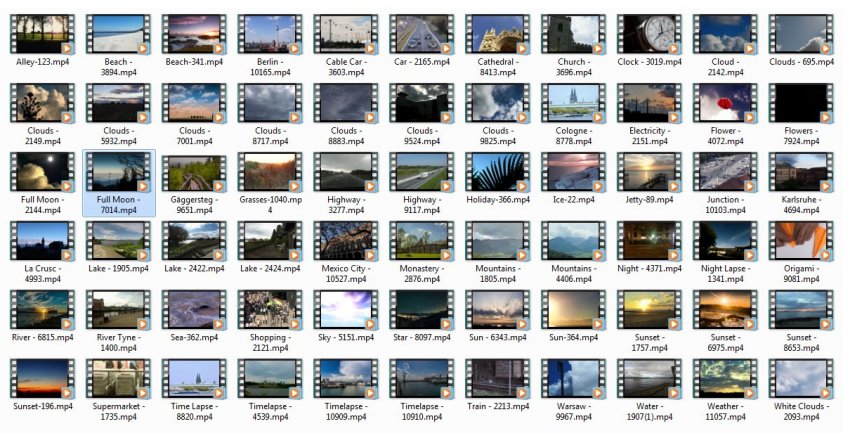Viewport: 850px width, 438px height.
Task: Click Mountains - 4406.mp4 file name
Action: [x=574, y=274]
